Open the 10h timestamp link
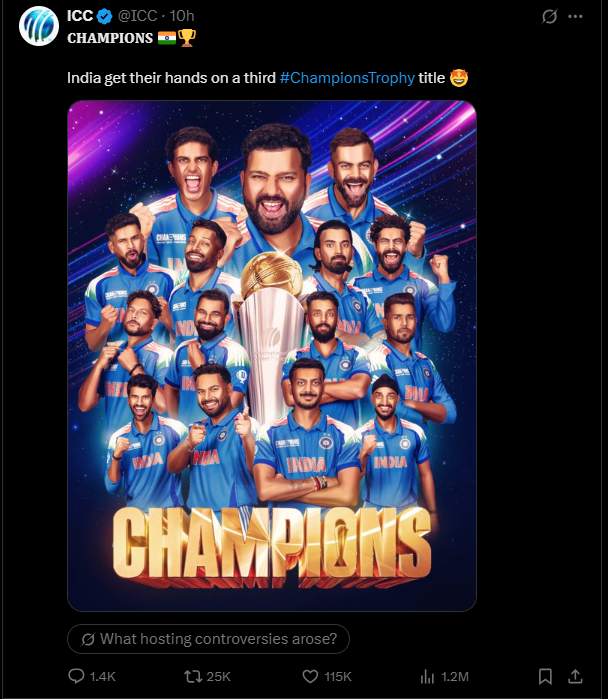This screenshot has width=608, height=699. click(x=182, y=16)
